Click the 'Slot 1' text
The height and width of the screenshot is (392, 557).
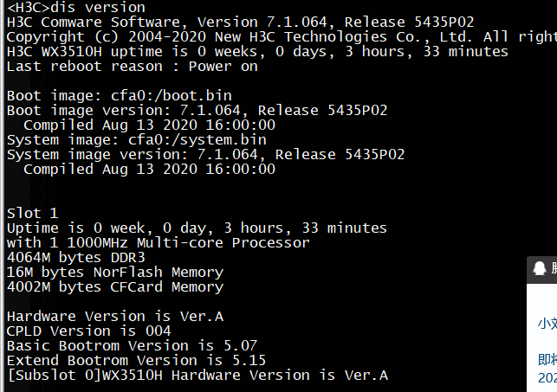click(x=32, y=213)
